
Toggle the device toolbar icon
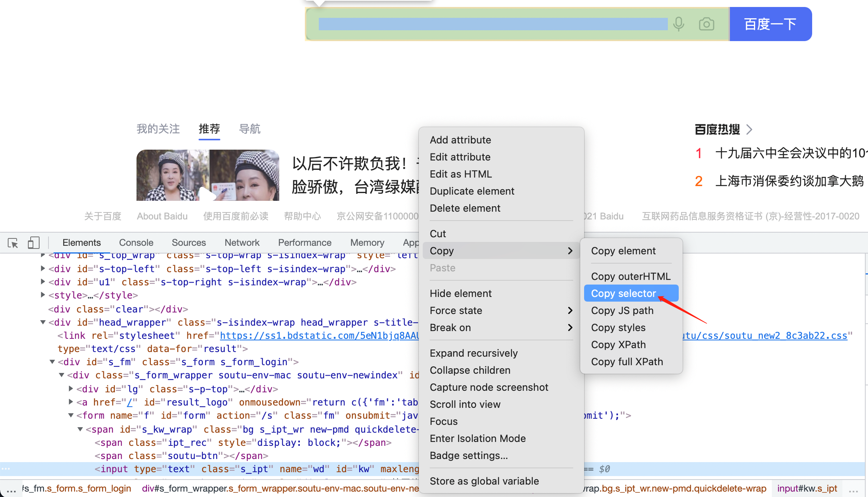coord(34,243)
